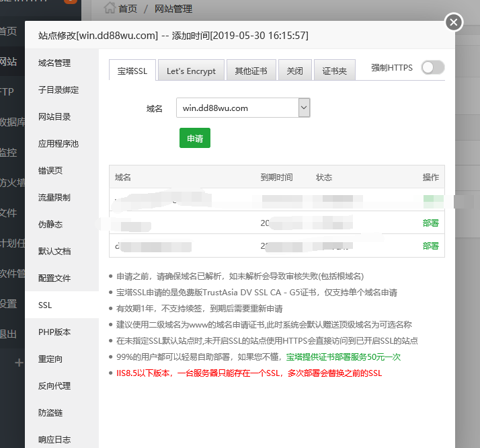Screen dimensions: 480x448
Task: Open the 宝塔提供证书部署服务50元一次 link
Action: click(x=343, y=357)
